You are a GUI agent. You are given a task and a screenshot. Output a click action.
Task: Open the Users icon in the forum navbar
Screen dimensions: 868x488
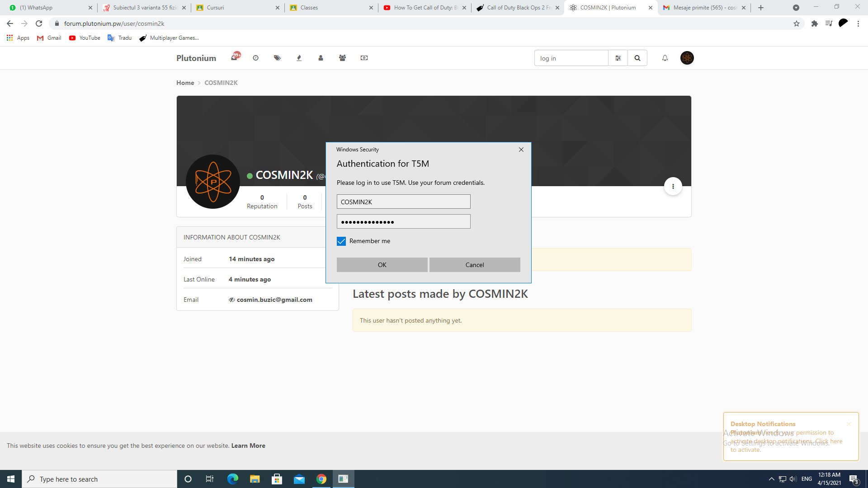point(321,58)
